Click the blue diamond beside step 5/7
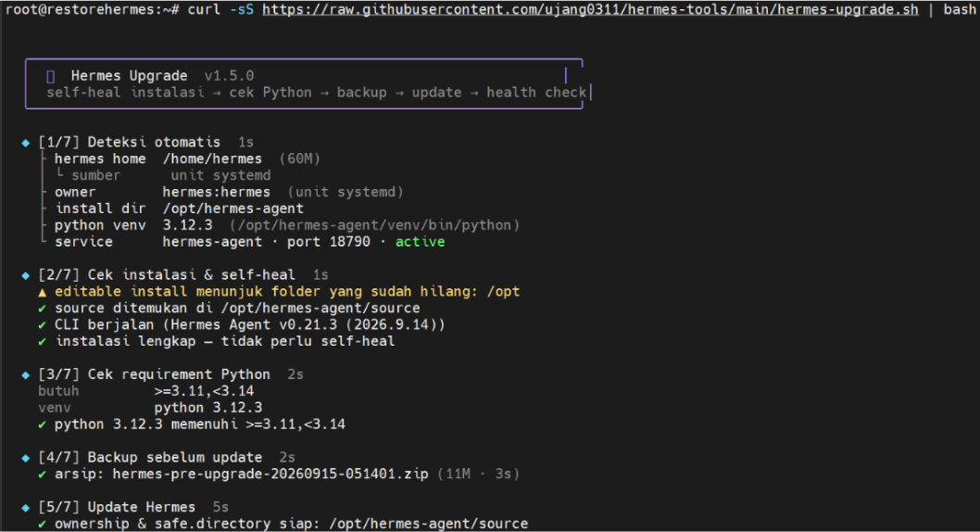Screen dimensions: 980x532 [26, 508]
